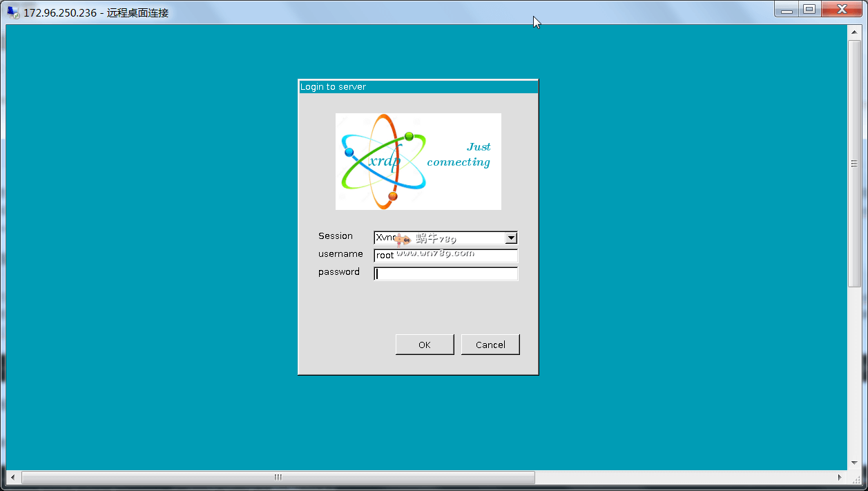Focus the username field containing root
This screenshot has width=868, height=491.
coord(445,256)
